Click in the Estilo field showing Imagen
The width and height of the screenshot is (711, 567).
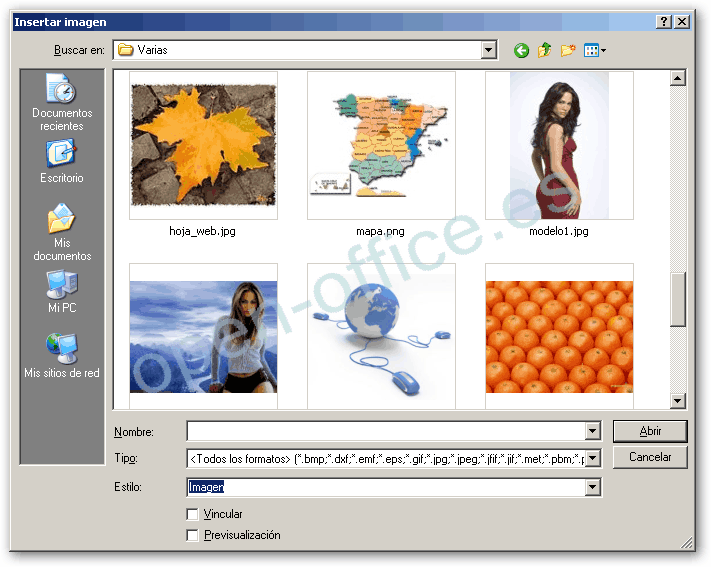click(386, 487)
